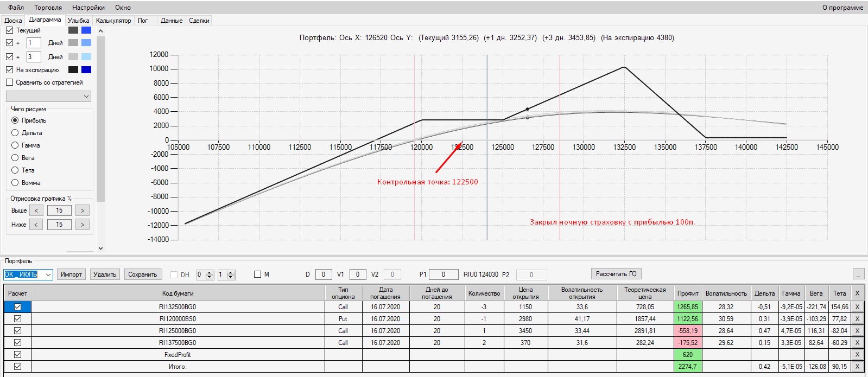Delete row RI132500BG0 with X button
868x377 pixels.
coord(857,307)
